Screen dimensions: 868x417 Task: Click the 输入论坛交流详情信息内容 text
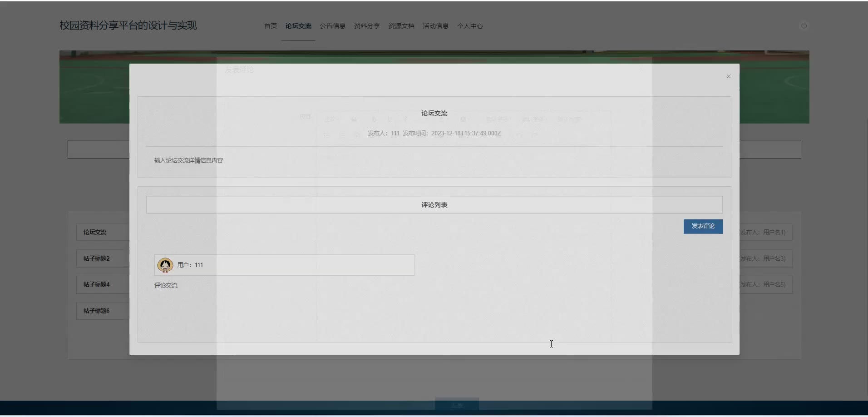(x=188, y=160)
